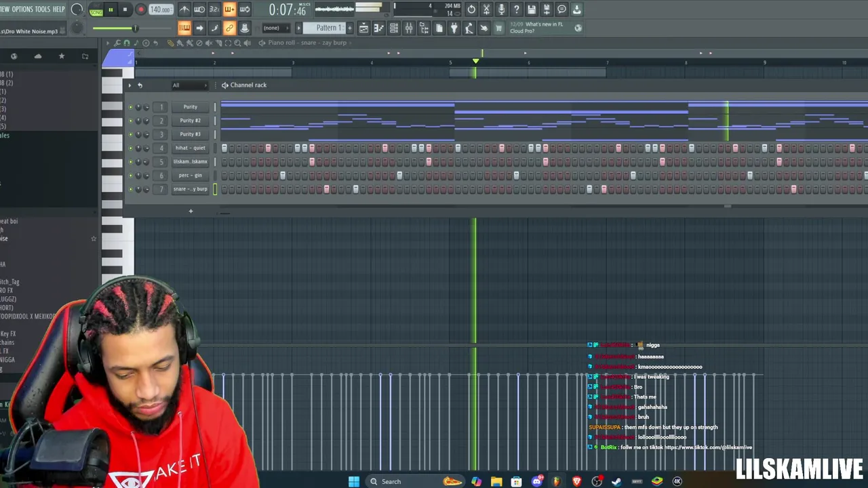Toggle the 3-2-1 countdown before recording

[214, 9]
